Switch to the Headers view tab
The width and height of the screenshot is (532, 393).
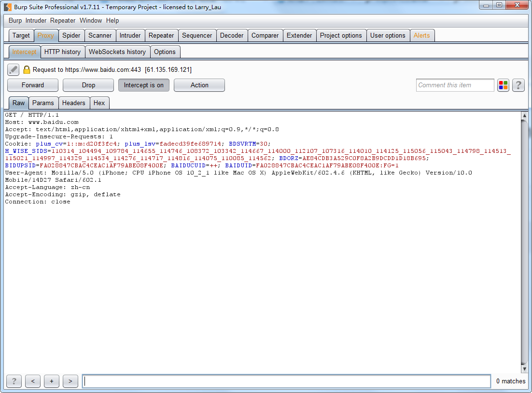click(x=74, y=103)
